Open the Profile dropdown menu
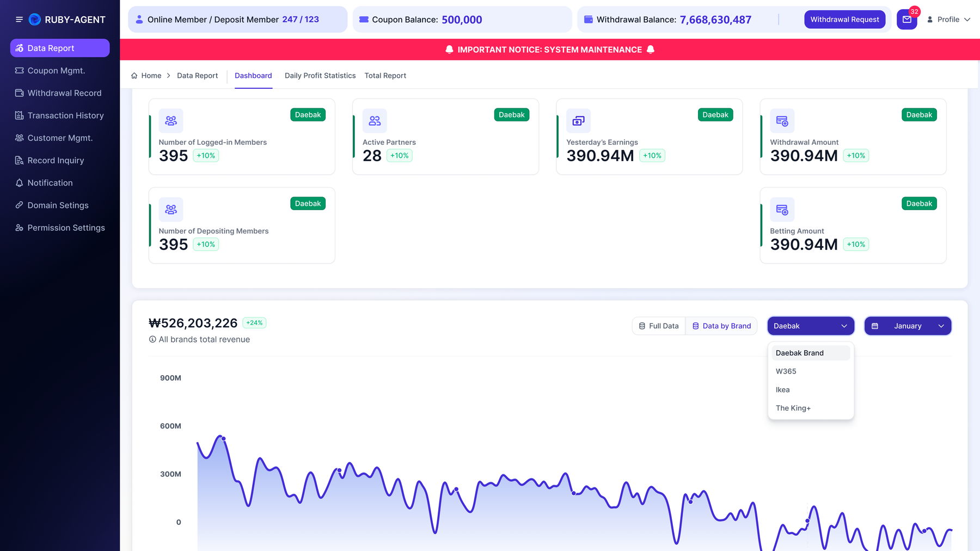The height and width of the screenshot is (551, 980). 948,20
